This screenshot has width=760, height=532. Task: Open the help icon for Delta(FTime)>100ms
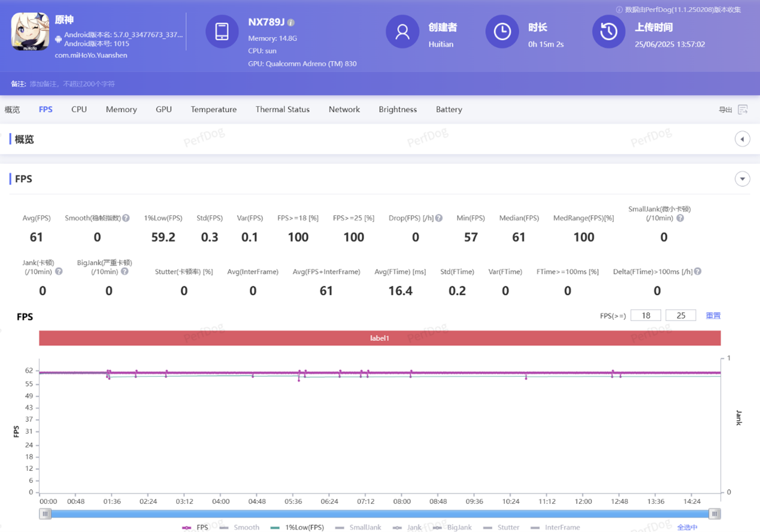[698, 271]
